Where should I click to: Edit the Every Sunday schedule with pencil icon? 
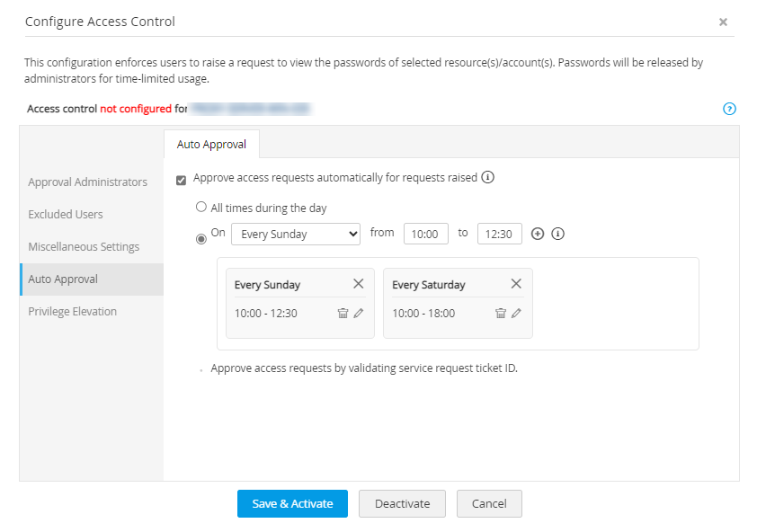(x=359, y=314)
